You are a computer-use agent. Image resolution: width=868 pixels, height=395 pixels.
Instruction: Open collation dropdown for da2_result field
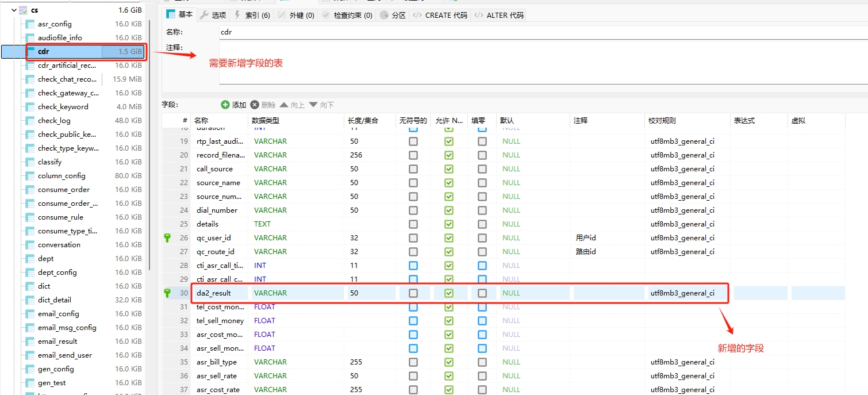(687, 293)
